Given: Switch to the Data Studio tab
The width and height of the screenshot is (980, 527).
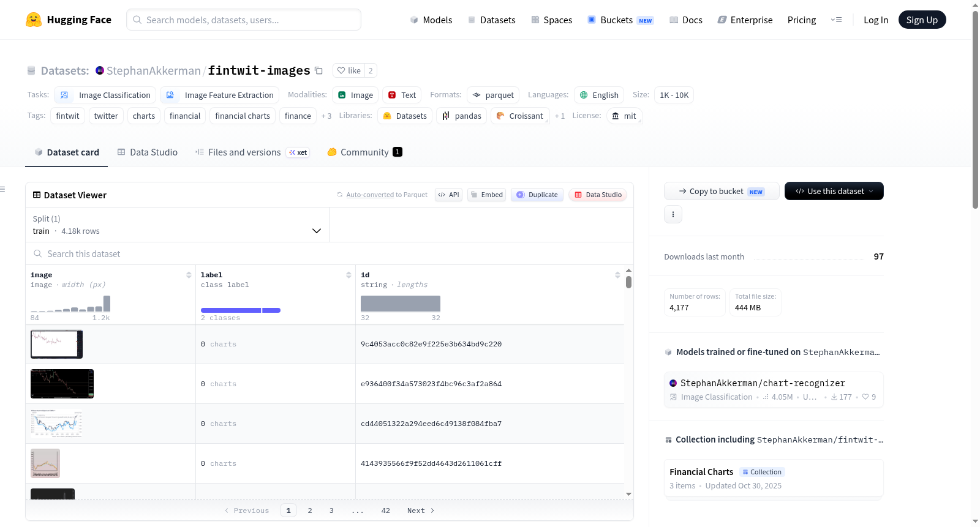Looking at the screenshot, I should 148,152.
